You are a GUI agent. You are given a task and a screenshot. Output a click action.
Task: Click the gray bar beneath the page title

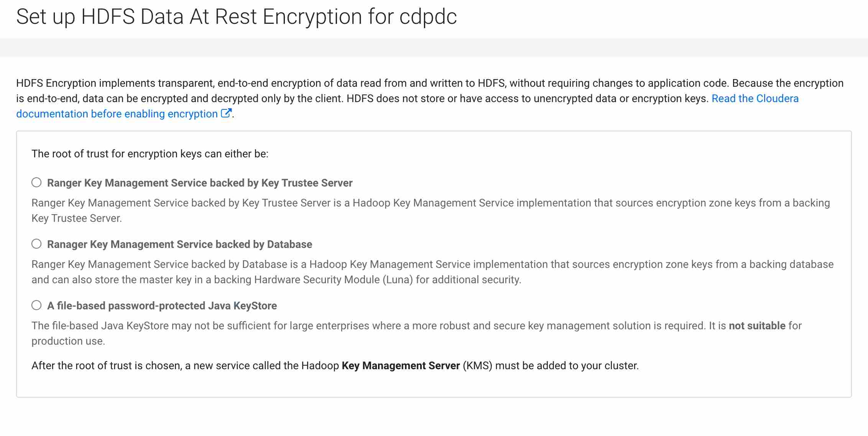pos(433,48)
